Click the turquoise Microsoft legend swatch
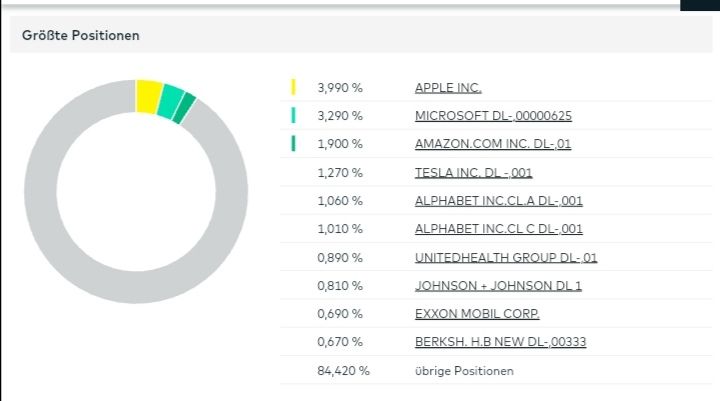Viewport: 720px width, 401px height. coord(293,116)
